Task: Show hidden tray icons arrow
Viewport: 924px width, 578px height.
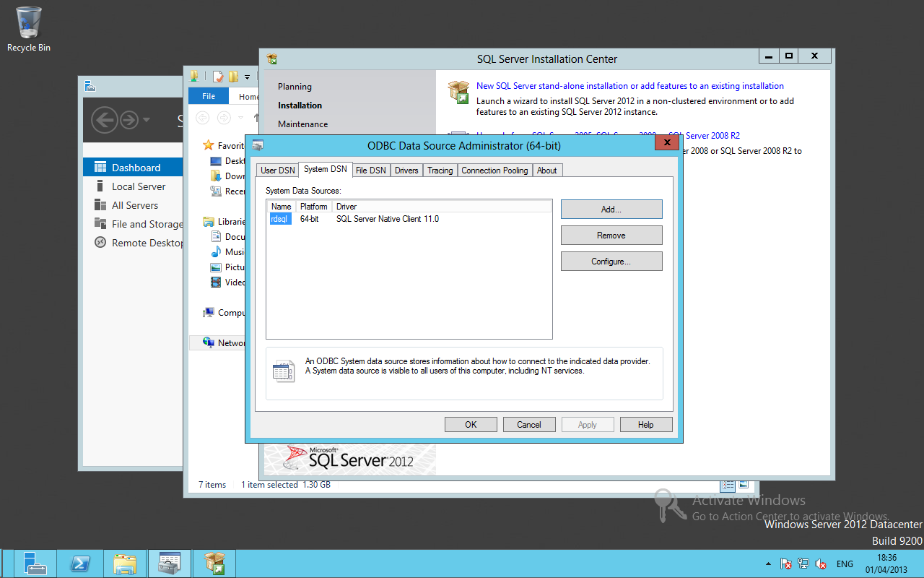Action: coord(767,564)
